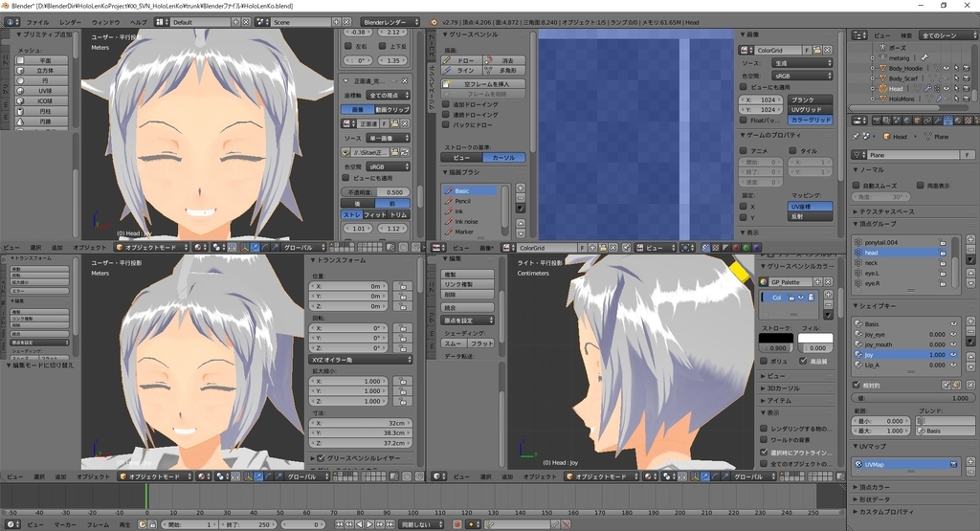Open the timeline Frame (フレーム) menu
Image resolution: width=980 pixels, height=531 pixels.
click(x=98, y=524)
